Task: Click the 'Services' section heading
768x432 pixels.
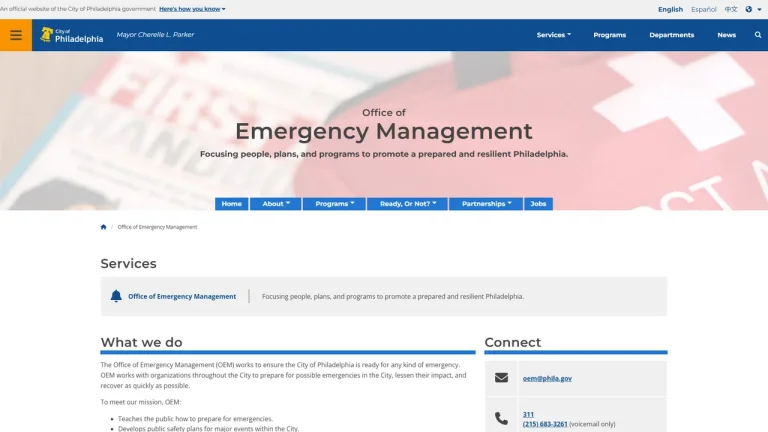Action: (128, 264)
